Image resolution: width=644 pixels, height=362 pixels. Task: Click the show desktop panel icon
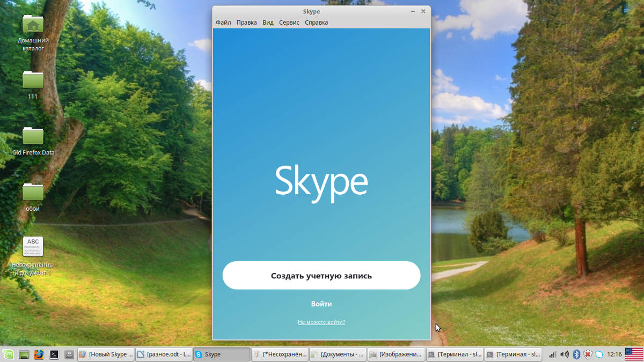point(24,354)
